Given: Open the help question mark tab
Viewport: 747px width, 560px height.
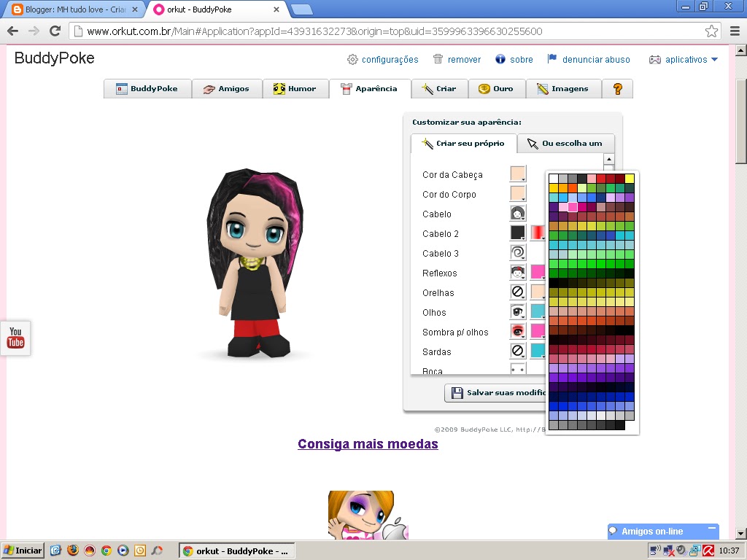Looking at the screenshot, I should pyautogui.click(x=617, y=88).
